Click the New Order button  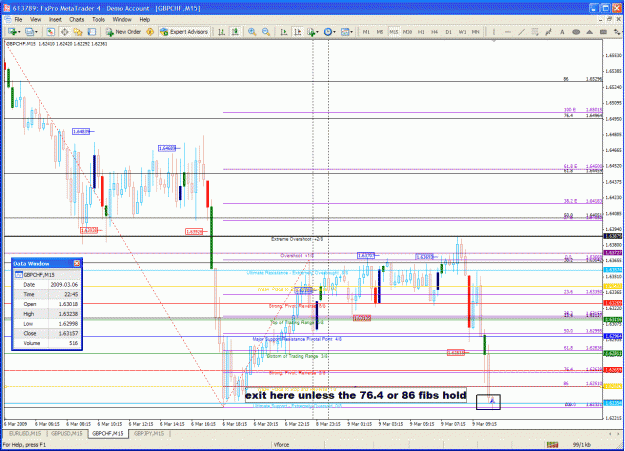pos(123,32)
